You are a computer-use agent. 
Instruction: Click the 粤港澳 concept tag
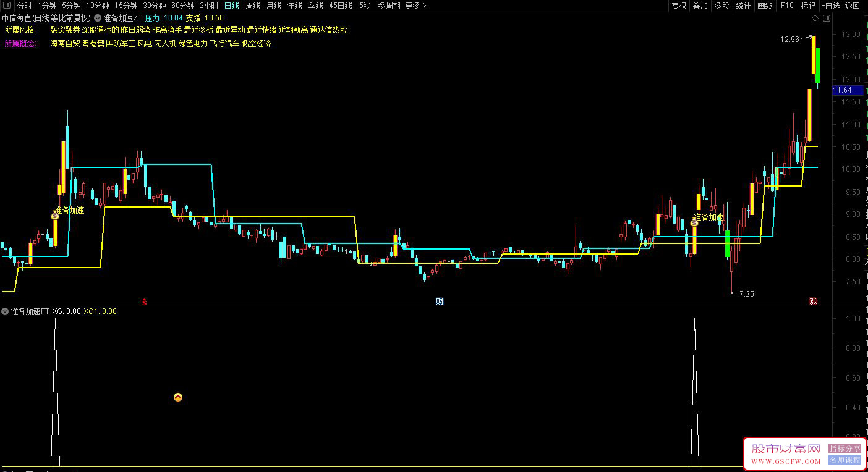93,44
